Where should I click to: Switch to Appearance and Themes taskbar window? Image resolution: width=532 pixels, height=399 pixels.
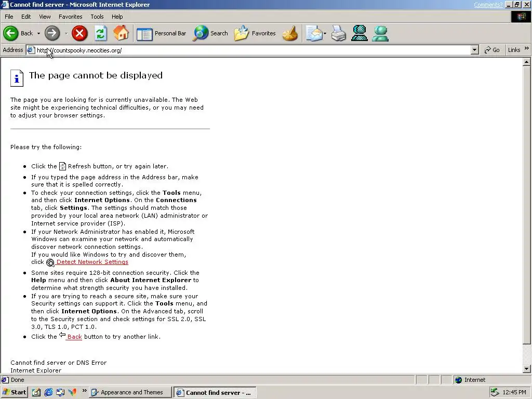click(130, 393)
